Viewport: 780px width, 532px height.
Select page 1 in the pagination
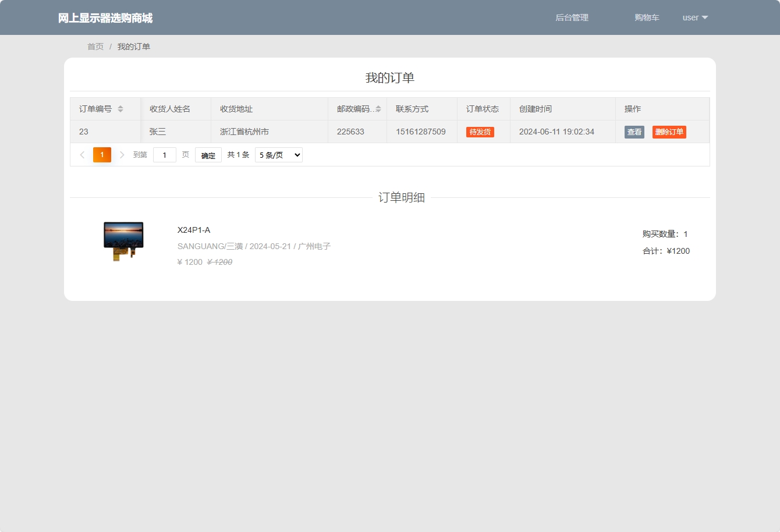point(102,155)
